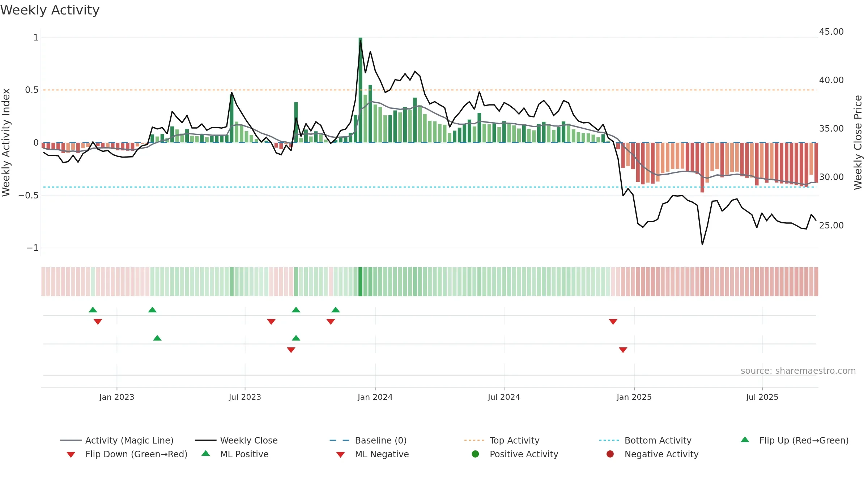Click the Weekly Close Price axis title

858,142
